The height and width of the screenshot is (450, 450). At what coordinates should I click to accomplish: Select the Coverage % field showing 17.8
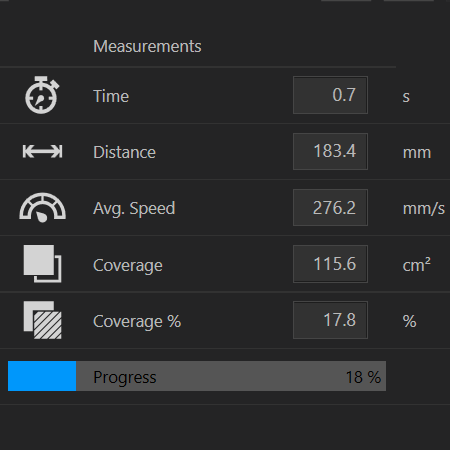(330, 320)
